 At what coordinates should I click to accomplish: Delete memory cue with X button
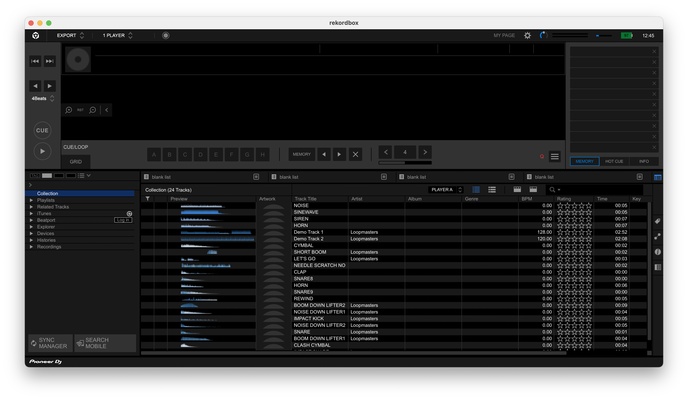point(355,154)
